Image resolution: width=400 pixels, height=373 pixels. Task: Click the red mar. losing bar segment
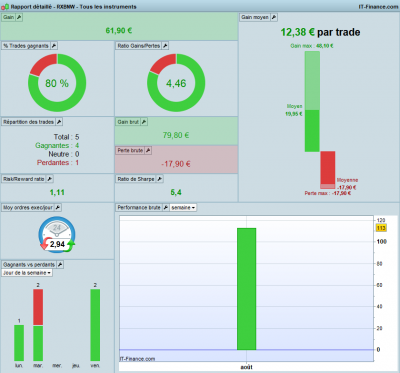tap(38, 307)
